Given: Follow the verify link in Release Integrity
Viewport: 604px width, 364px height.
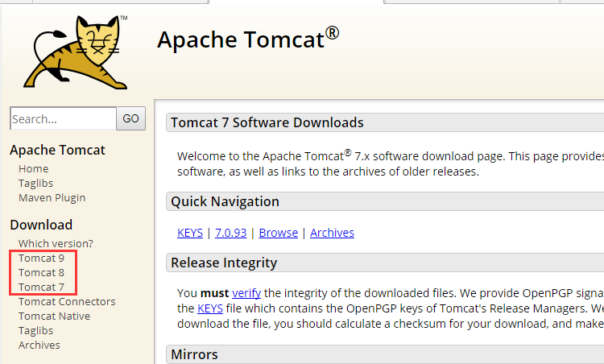Looking at the screenshot, I should pos(246,293).
